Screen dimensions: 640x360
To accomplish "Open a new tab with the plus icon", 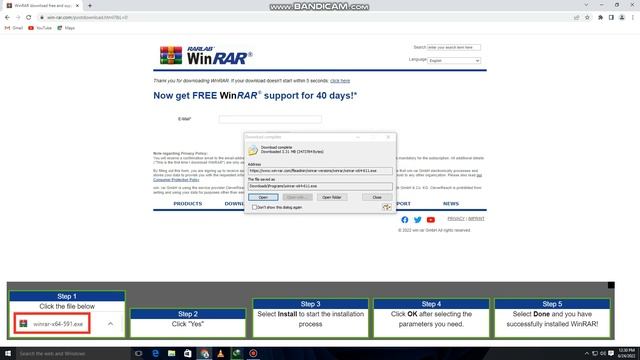I will point(90,6).
